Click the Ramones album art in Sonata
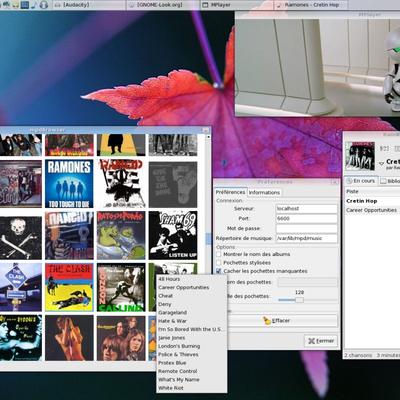 (360, 156)
